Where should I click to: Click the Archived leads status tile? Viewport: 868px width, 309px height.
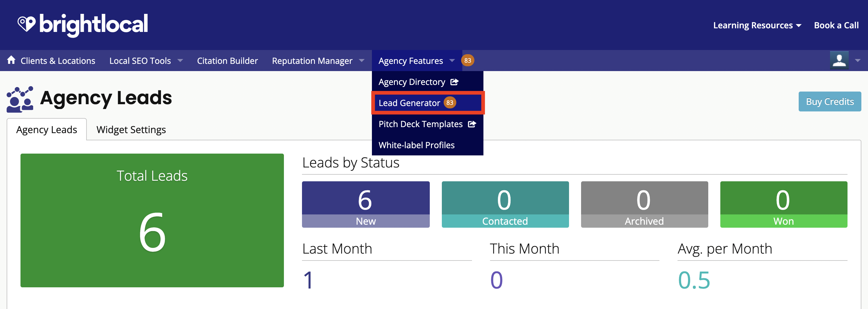pyautogui.click(x=644, y=204)
